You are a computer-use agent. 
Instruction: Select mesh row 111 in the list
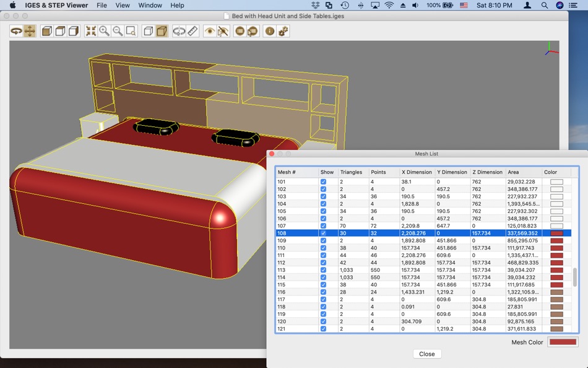[423, 255]
